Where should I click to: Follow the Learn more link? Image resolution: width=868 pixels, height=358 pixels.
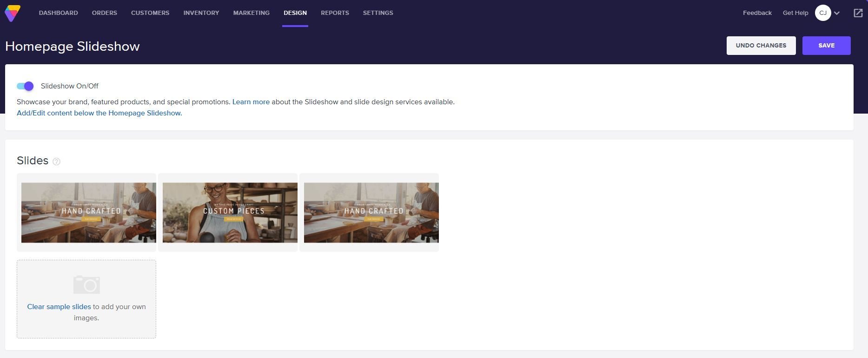251,102
